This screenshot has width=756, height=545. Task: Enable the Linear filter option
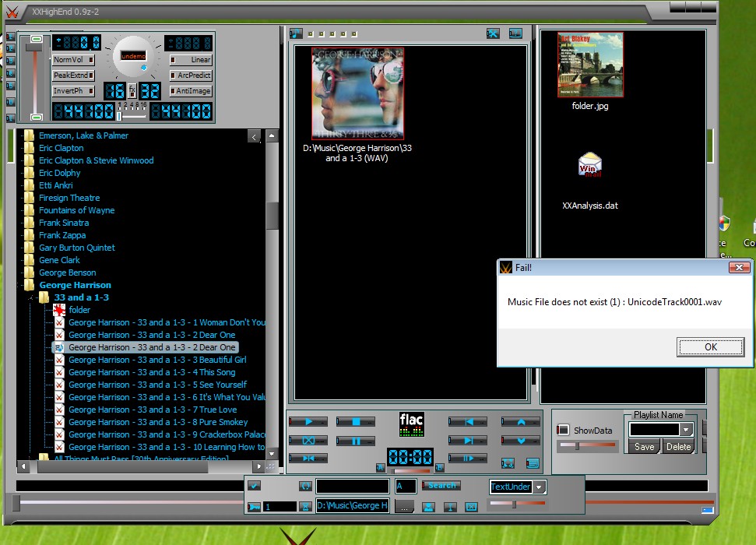pyautogui.click(x=191, y=60)
